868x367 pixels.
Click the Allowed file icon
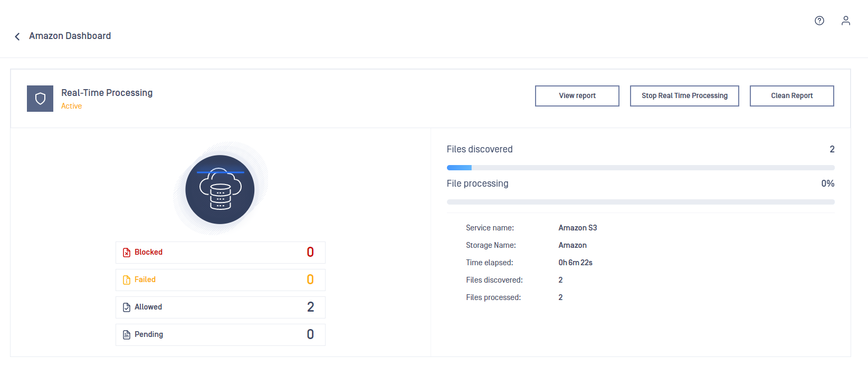click(x=127, y=307)
